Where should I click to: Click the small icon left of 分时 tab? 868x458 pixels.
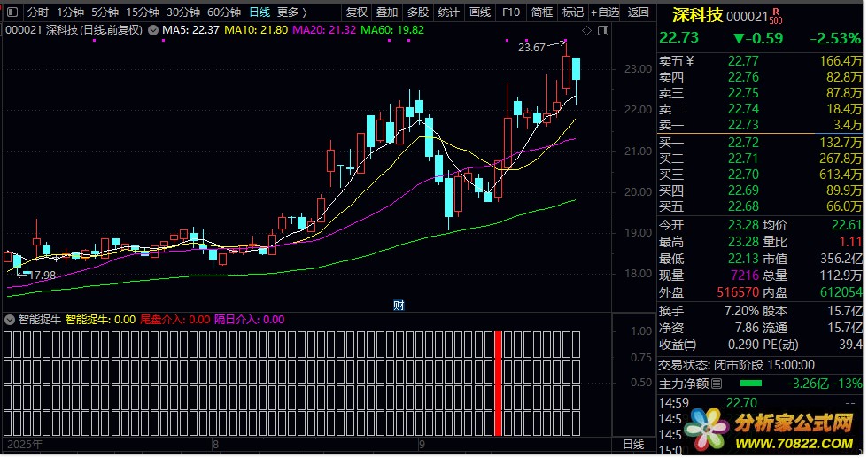click(x=12, y=12)
